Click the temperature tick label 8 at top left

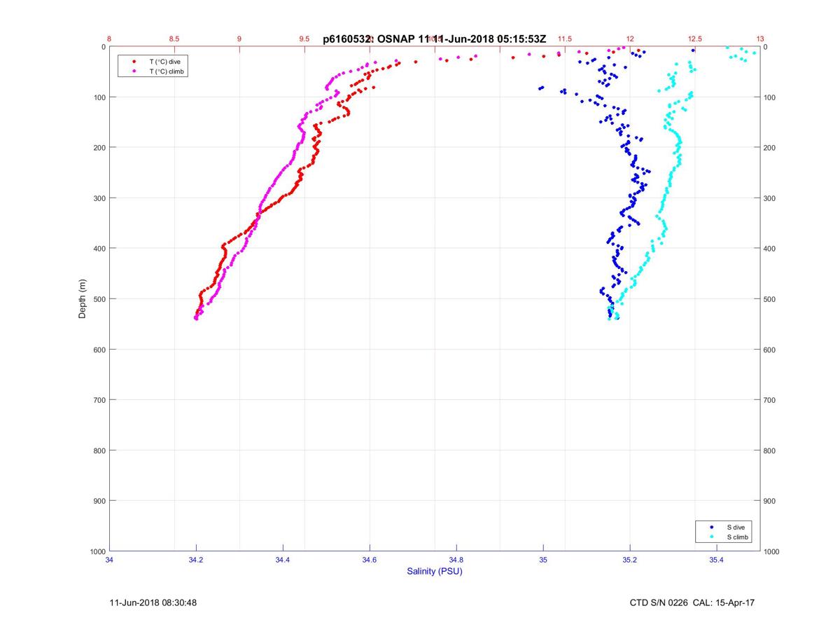(109, 39)
